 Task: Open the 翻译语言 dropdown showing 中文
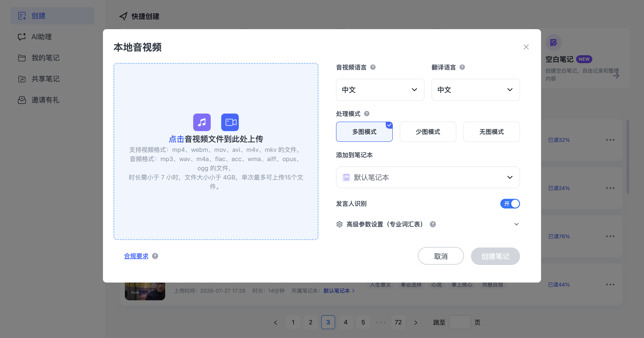pos(476,90)
